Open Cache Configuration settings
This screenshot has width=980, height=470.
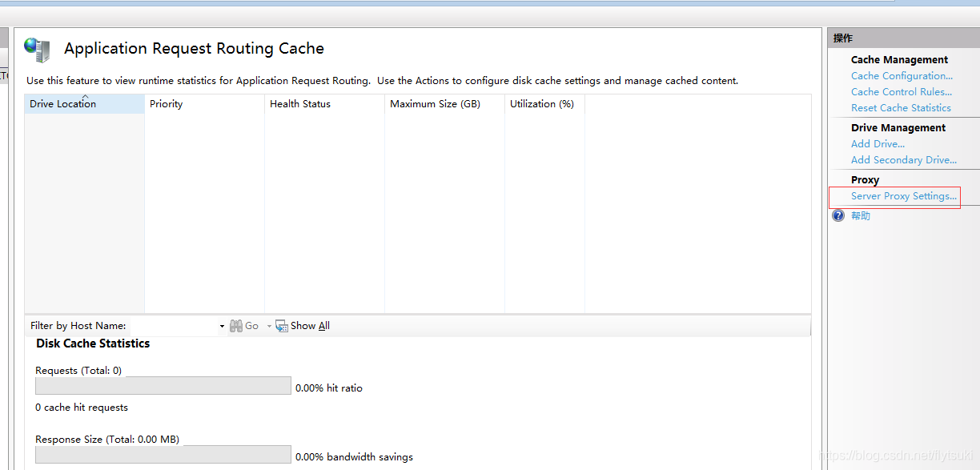pyautogui.click(x=902, y=76)
